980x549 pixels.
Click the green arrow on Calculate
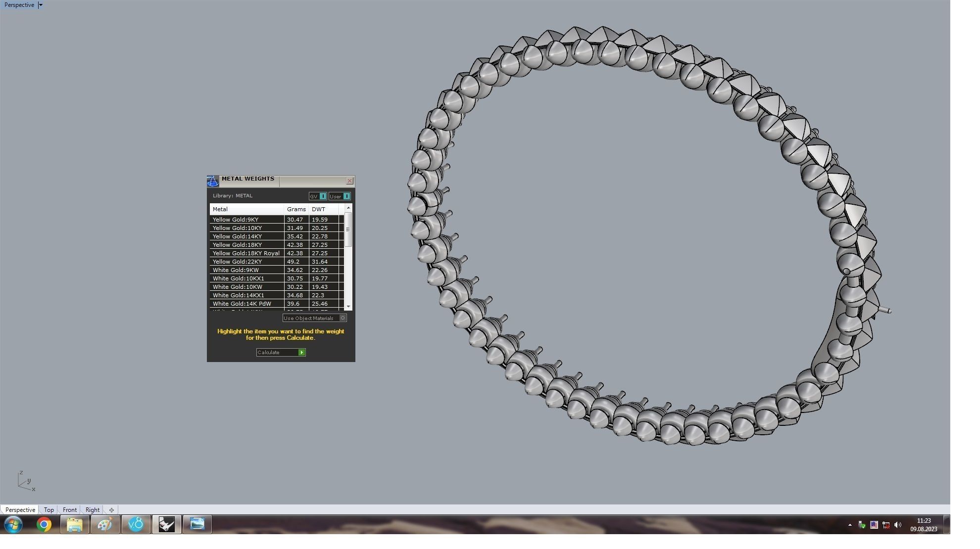click(x=302, y=352)
